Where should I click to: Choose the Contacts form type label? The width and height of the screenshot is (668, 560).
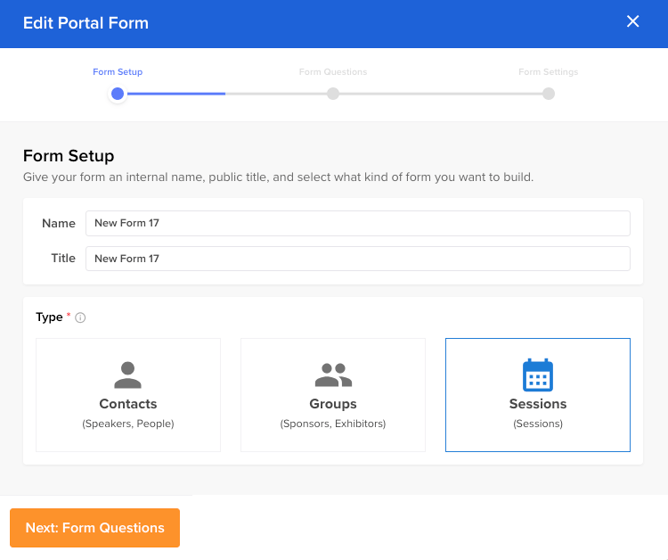pos(128,404)
